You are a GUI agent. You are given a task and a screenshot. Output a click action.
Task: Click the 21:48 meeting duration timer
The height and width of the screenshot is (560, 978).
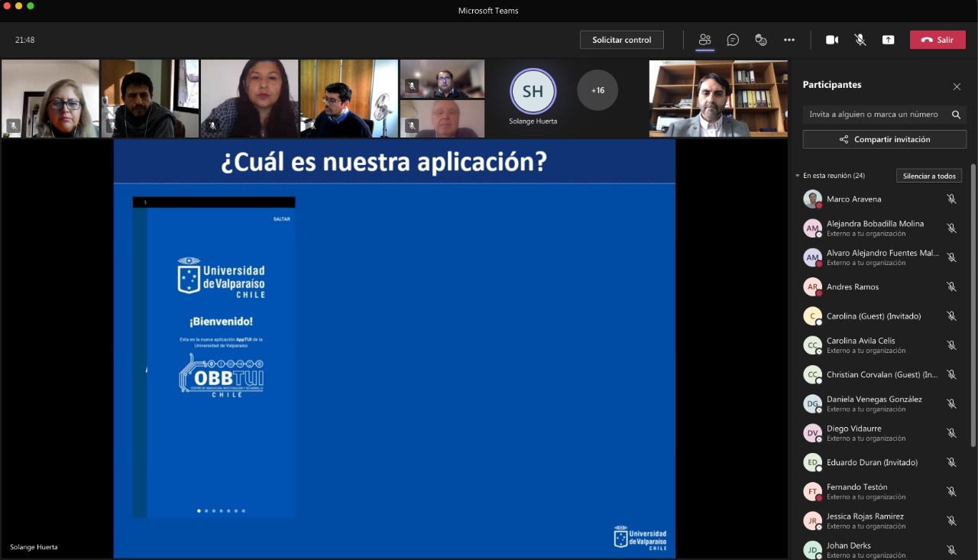(x=25, y=40)
